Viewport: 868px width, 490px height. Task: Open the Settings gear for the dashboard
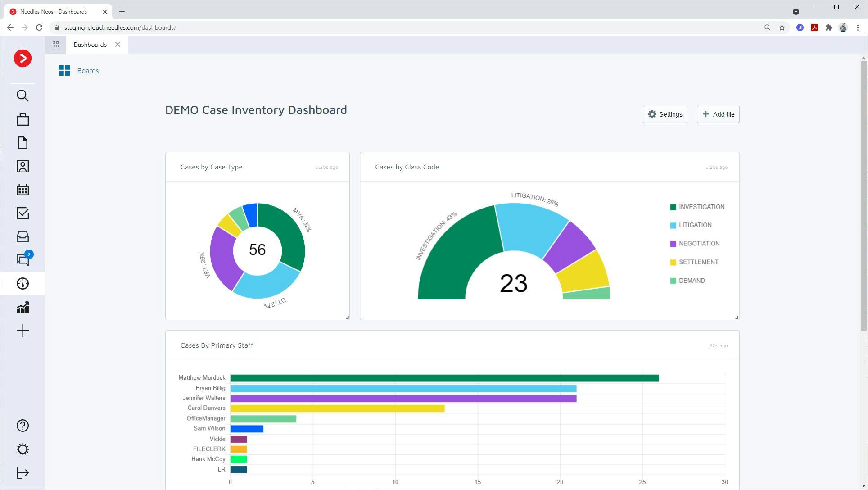pos(665,114)
